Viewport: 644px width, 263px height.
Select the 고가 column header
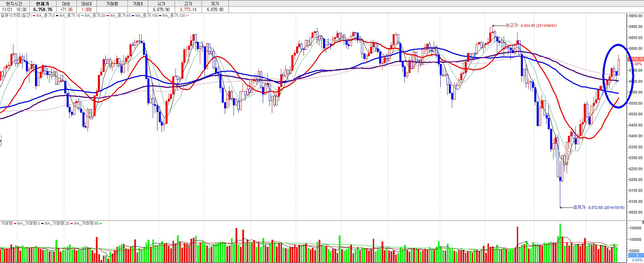(188, 4)
